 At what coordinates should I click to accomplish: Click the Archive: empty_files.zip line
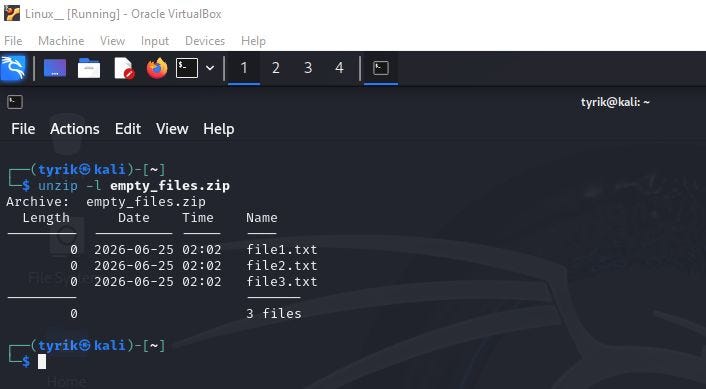[x=106, y=202]
